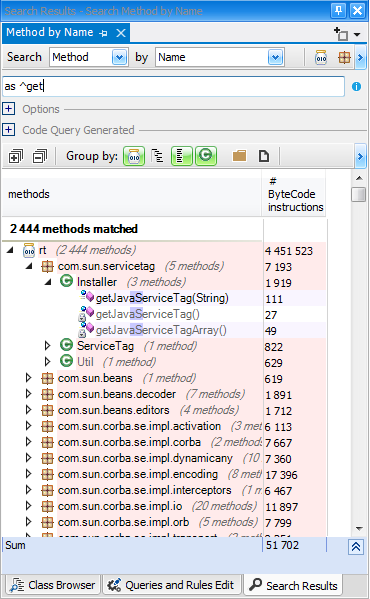Click the com.sun.corba.se.impl.interceptors package icon
The width and height of the screenshot is (370, 599).
coord(47,491)
